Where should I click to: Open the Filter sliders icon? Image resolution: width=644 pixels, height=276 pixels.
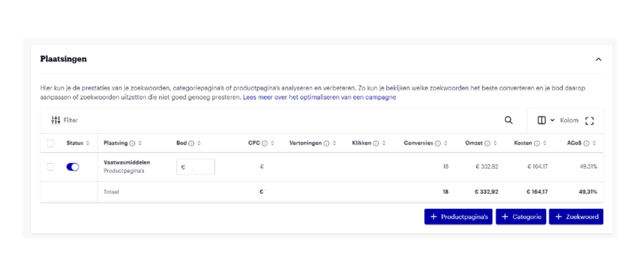pyautogui.click(x=55, y=120)
